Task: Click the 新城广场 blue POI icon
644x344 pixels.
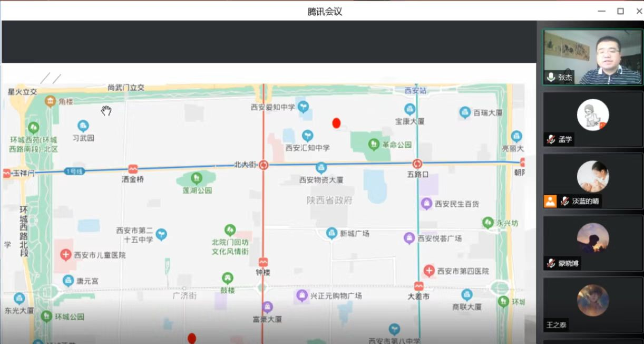Action: 331,233
